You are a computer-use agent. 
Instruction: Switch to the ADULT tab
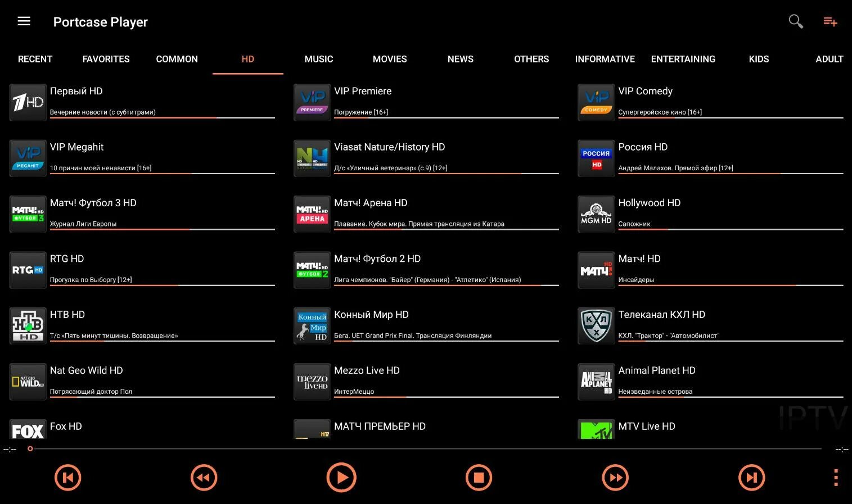(829, 59)
